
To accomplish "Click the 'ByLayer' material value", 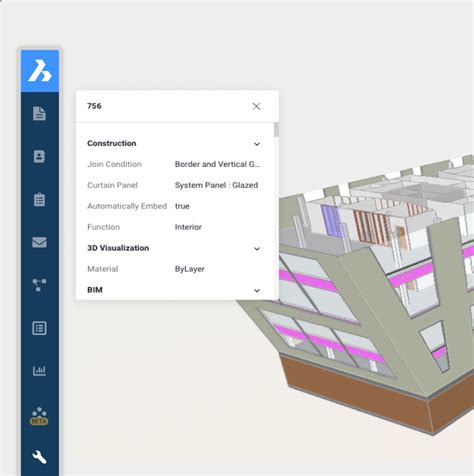I will coord(190,269).
